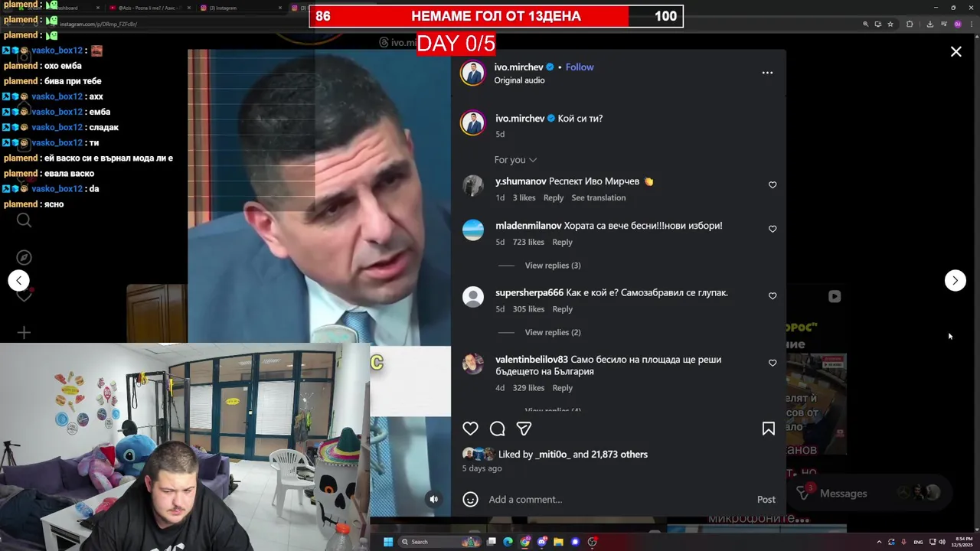This screenshot has height=551, width=980.
Task: Go to previous post arrow
Action: (x=18, y=280)
